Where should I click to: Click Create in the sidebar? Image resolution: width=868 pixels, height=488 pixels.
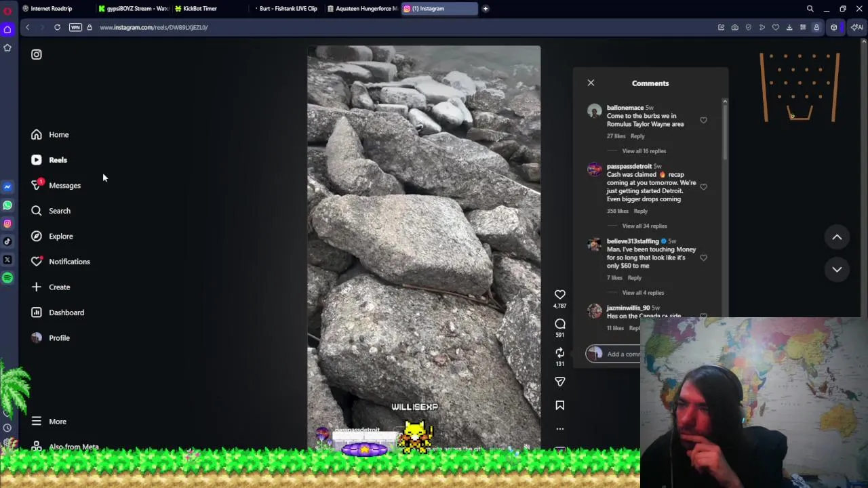[50, 287]
